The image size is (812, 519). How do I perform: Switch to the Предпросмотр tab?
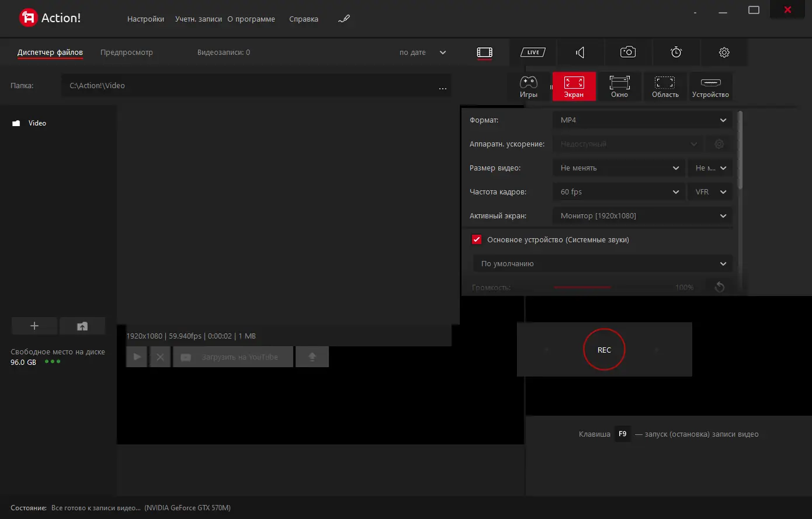click(x=127, y=53)
